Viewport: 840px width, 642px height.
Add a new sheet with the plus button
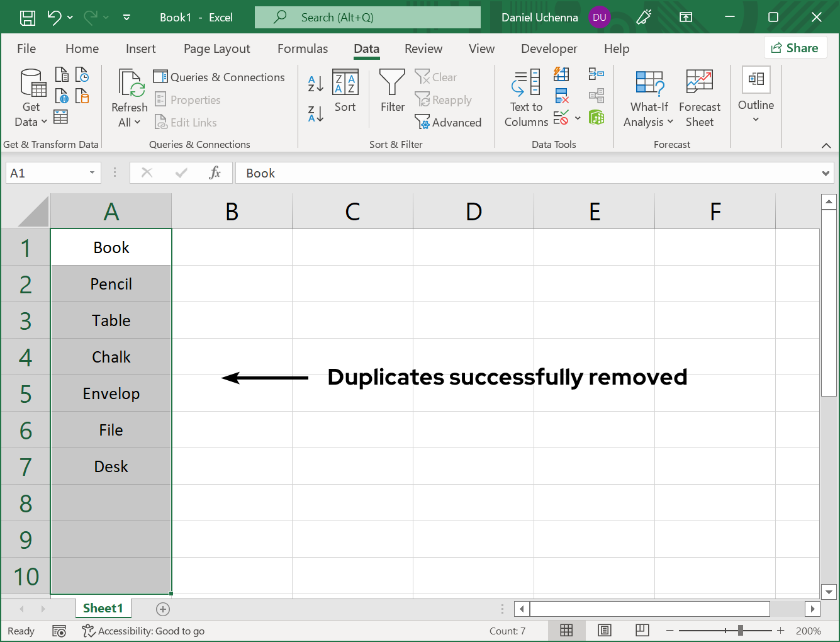pyautogui.click(x=162, y=609)
